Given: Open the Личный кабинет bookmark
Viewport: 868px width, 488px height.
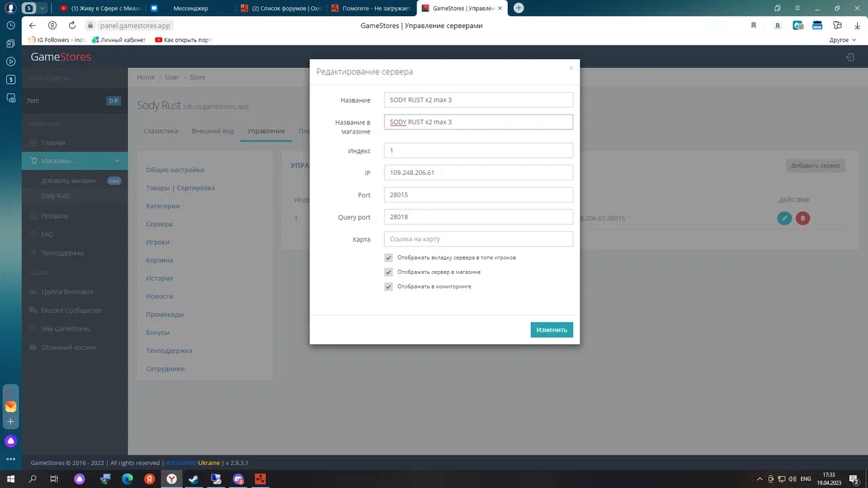Looking at the screenshot, I should click(x=119, y=40).
